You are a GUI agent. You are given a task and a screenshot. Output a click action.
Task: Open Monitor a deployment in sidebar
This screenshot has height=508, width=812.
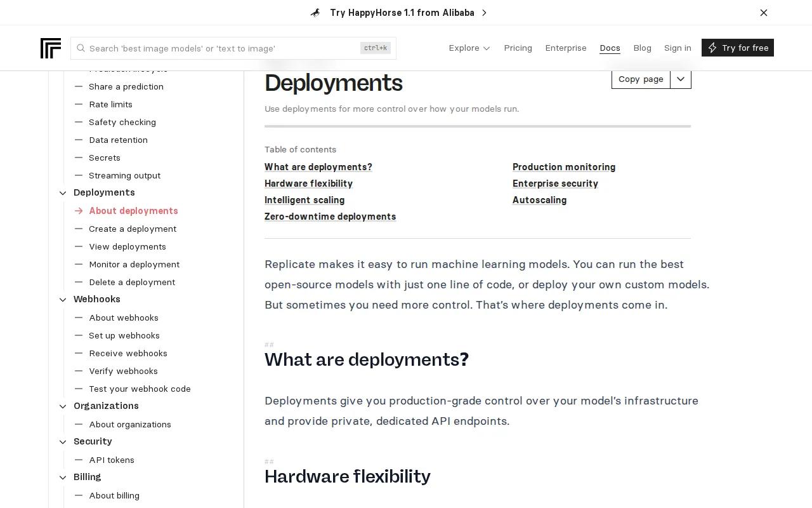(134, 264)
